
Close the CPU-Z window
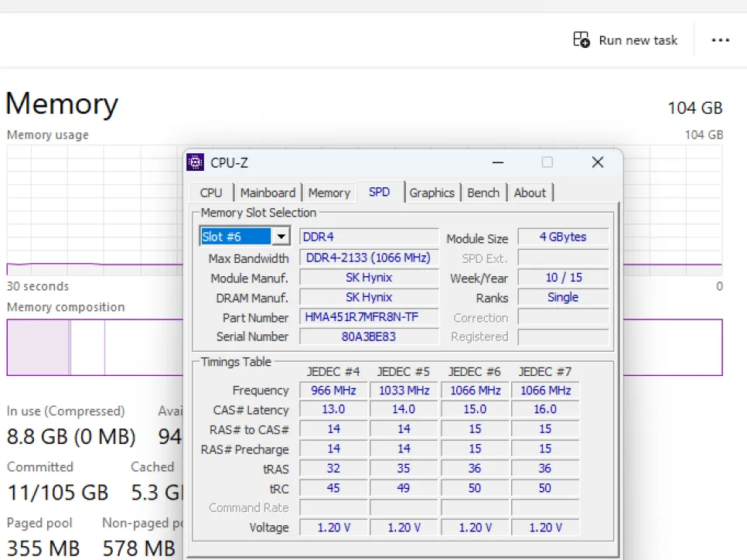(x=597, y=162)
